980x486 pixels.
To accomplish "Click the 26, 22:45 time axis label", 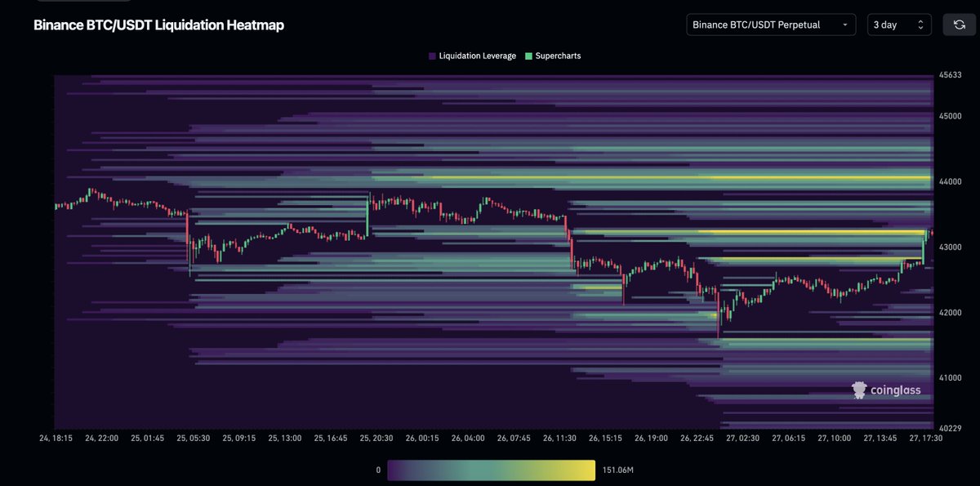I will click(x=697, y=438).
